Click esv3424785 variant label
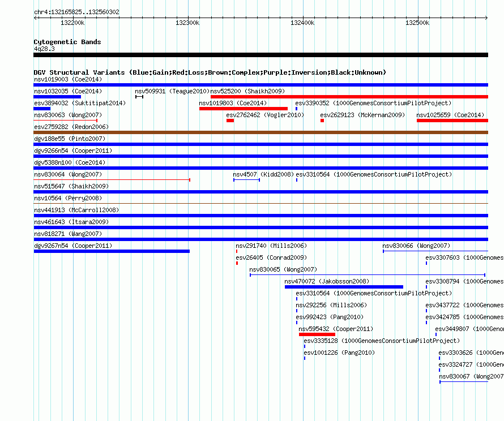The height and width of the screenshot is (421, 504). coord(464,317)
